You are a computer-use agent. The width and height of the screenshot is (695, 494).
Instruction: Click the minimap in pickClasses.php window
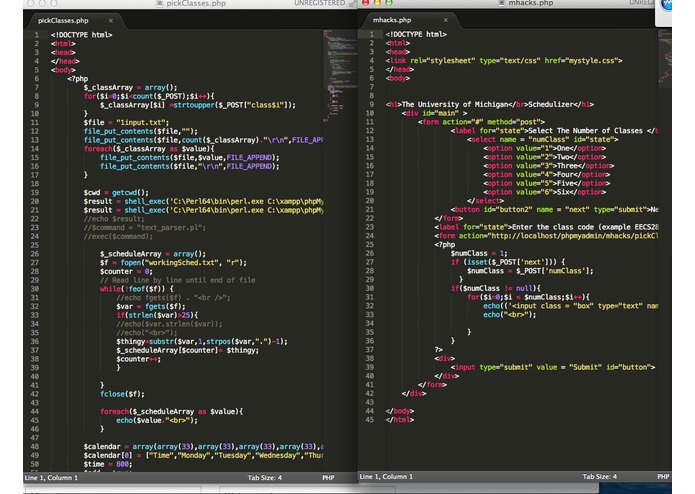pyautogui.click(x=340, y=75)
